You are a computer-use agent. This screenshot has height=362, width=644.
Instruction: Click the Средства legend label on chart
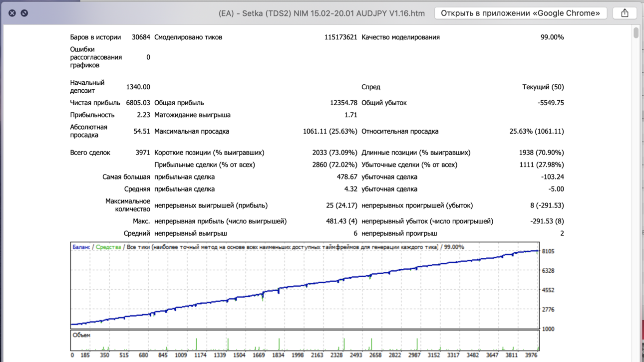tap(108, 247)
